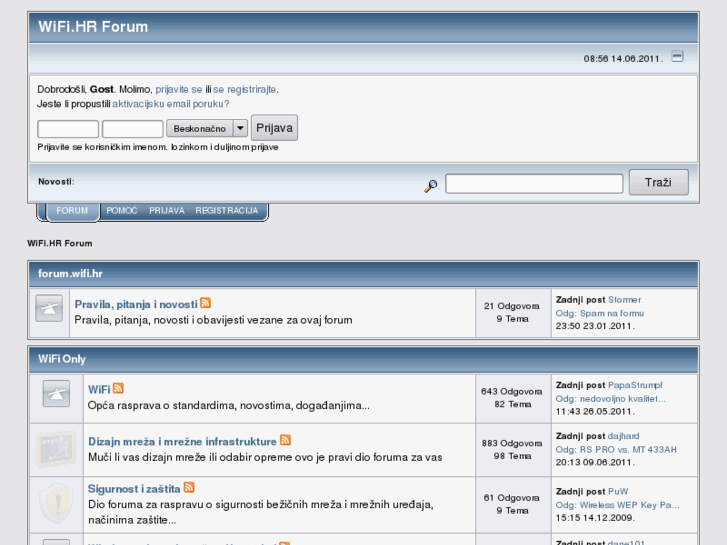Viewport: 727px width, 545px height.
Task: Open Dizajn mreža i mrežne infrastrukture board
Action: [x=183, y=442]
